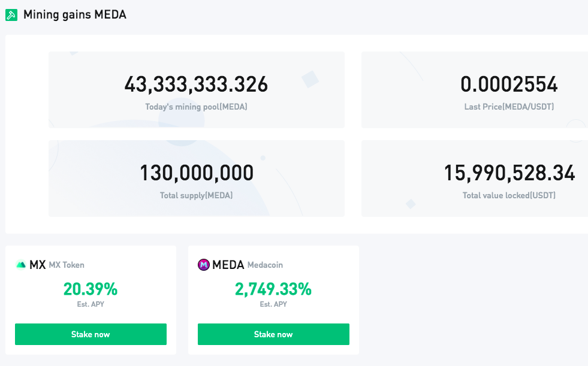This screenshot has height=366, width=588.
Task: Click the MX Token logo icon
Action: (21, 265)
